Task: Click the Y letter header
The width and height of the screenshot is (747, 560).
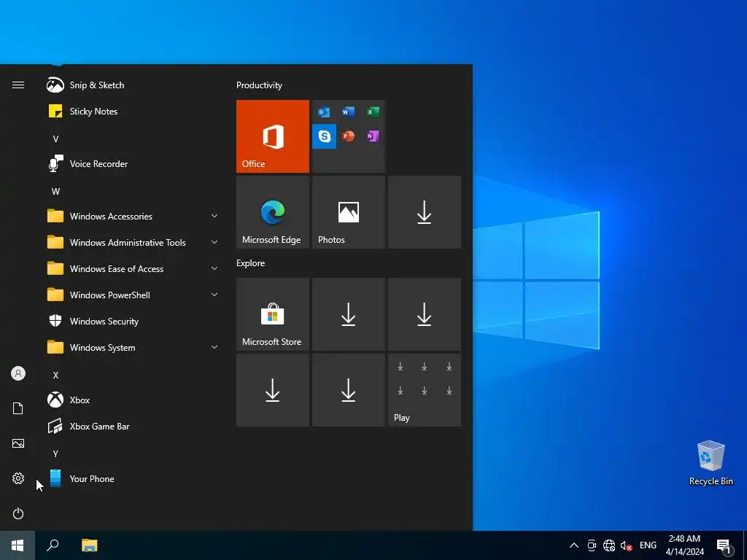Action: tap(55, 454)
